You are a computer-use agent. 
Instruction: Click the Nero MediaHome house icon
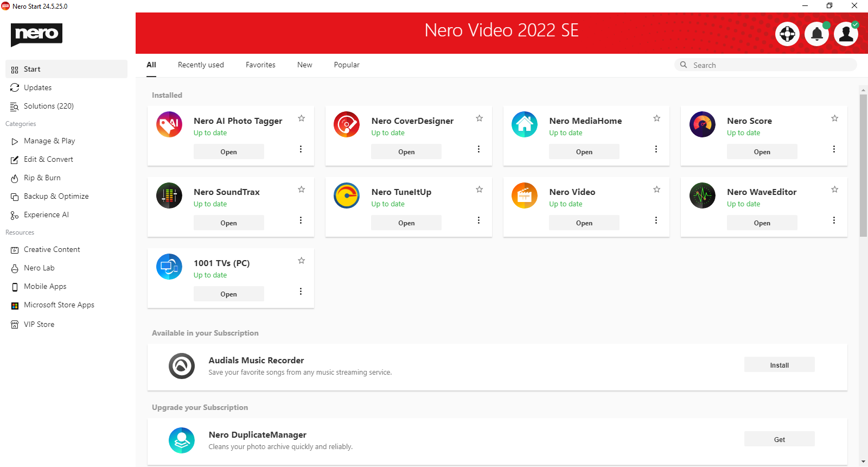[525, 124]
